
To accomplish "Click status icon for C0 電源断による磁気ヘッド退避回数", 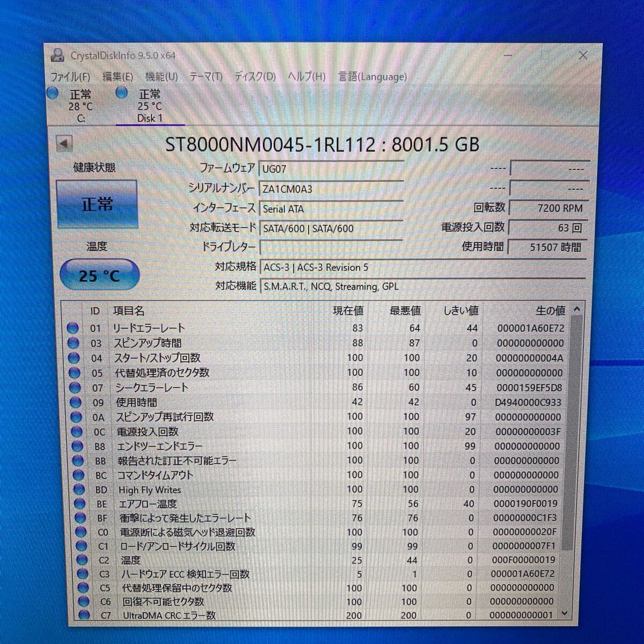I will point(80,532).
